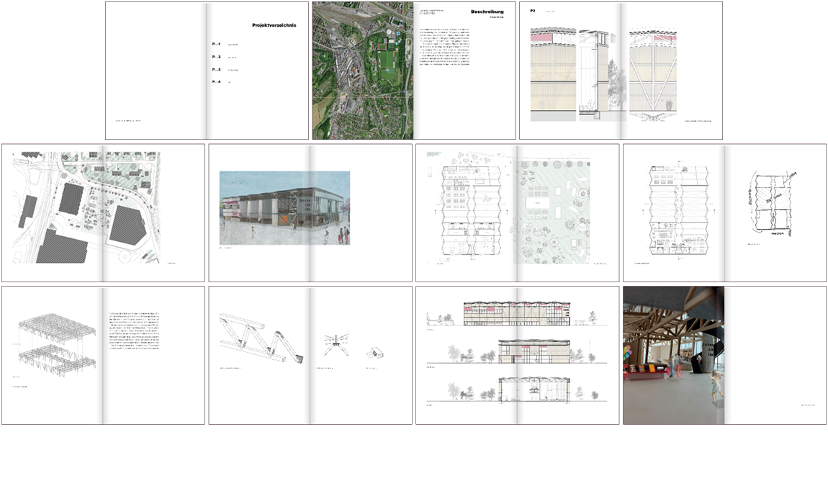Select the floor plan with landscape spread
This screenshot has width=828, height=504.
tap(517, 209)
